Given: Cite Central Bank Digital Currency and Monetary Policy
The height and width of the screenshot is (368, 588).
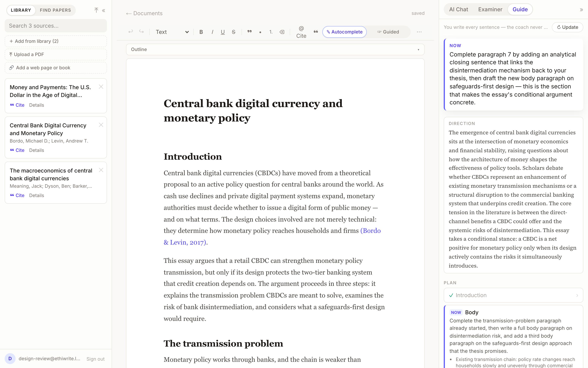Looking at the screenshot, I should (17, 150).
